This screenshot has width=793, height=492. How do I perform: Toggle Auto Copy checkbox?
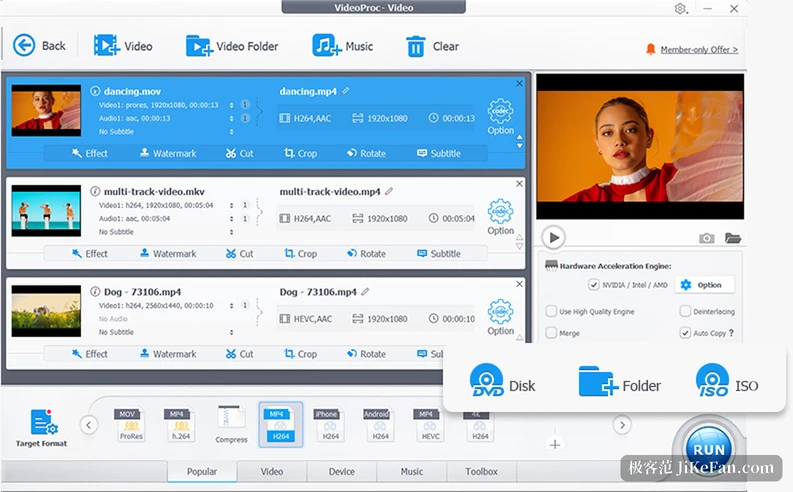tap(685, 333)
